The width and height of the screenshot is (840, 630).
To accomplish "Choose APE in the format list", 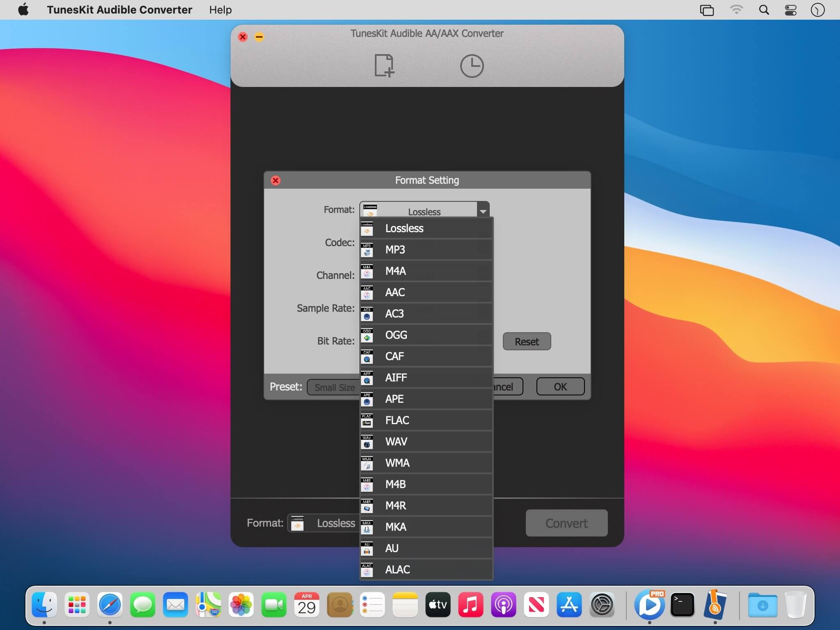I will pos(426,399).
